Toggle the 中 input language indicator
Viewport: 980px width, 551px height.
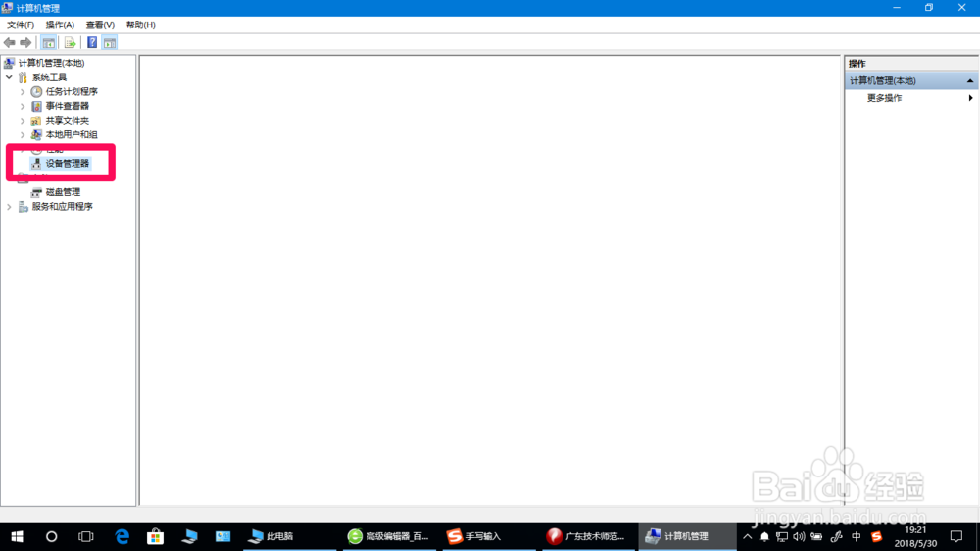857,536
